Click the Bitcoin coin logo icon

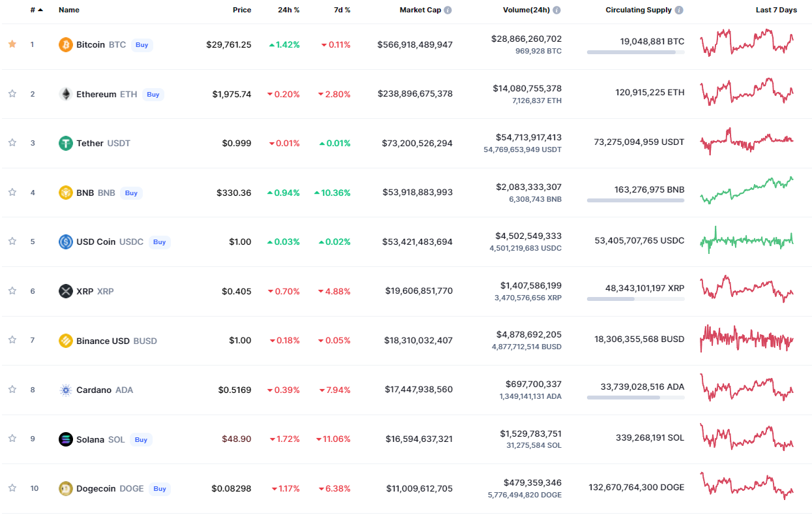coord(65,44)
